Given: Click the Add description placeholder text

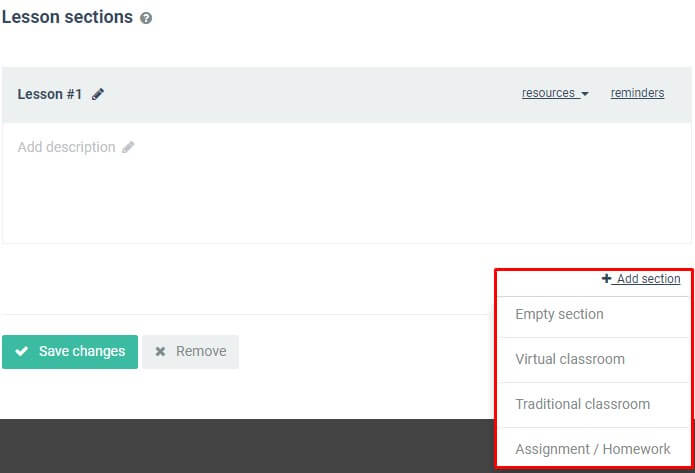Looking at the screenshot, I should (66, 147).
